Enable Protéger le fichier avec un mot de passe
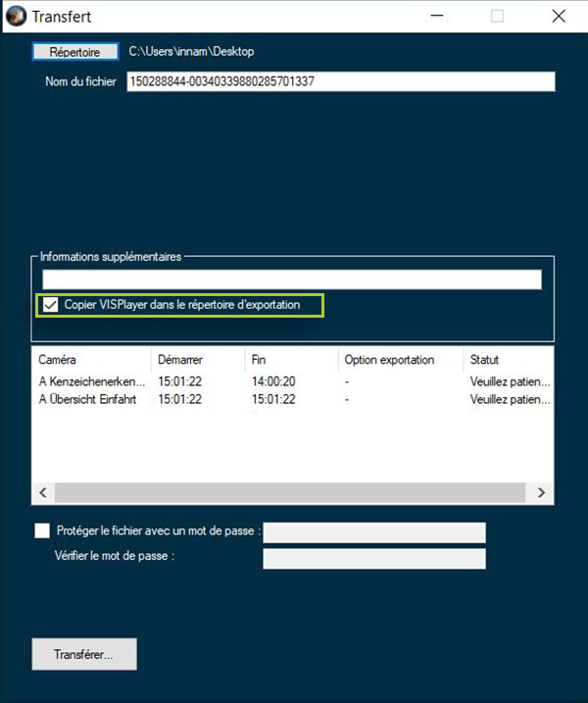 point(42,530)
